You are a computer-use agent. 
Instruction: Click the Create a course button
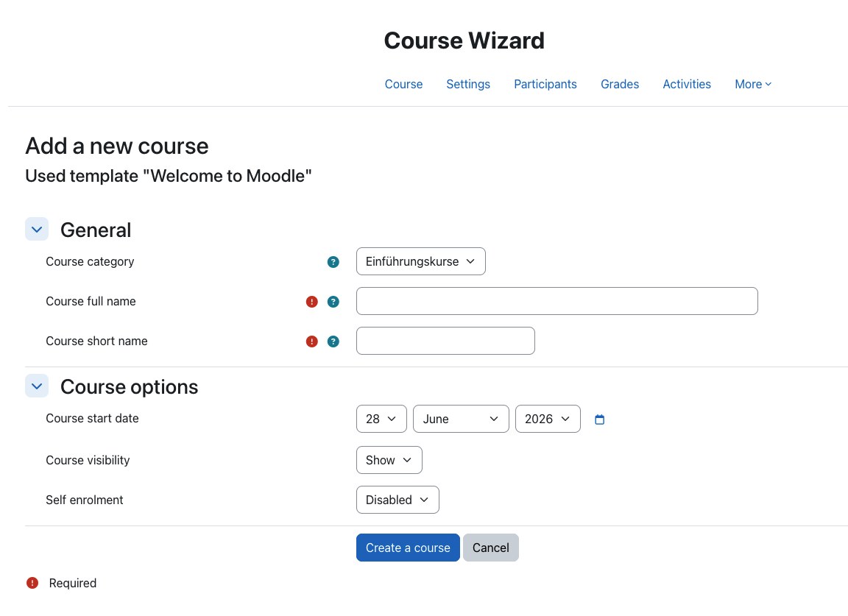click(x=408, y=548)
